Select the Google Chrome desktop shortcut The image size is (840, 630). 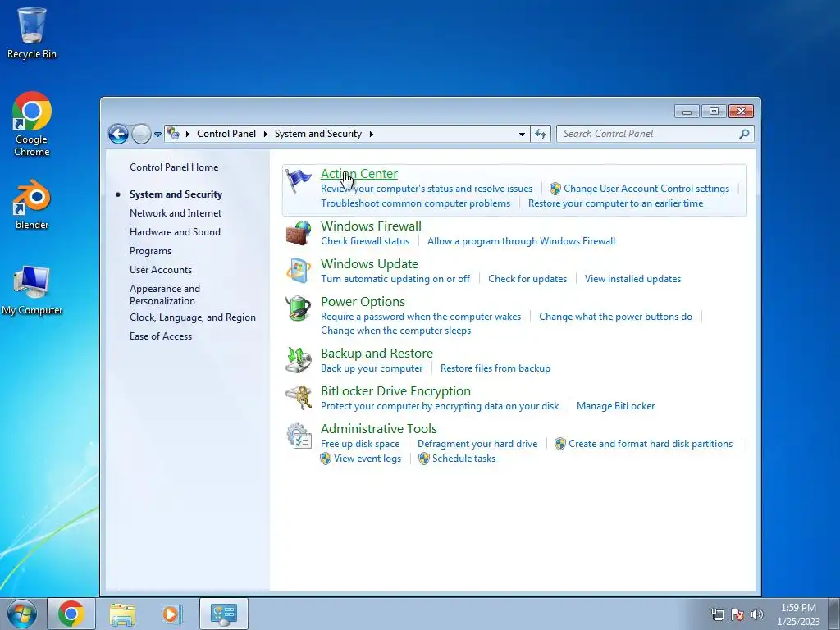32,125
